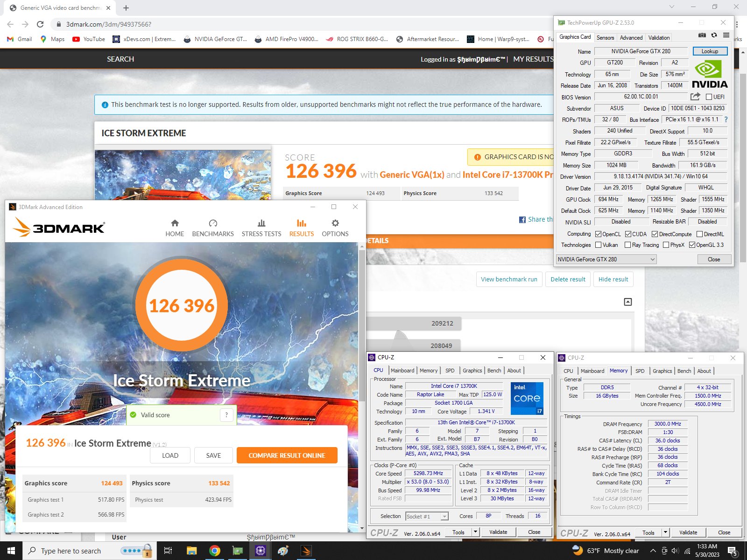The image size is (747, 560).
Task: Toggle the DirectCompute checkbox
Action: coord(655,234)
